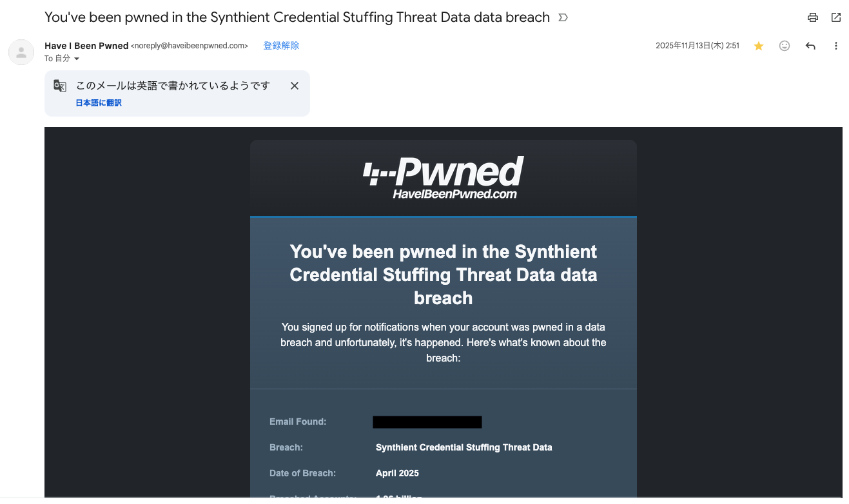This screenshot has height=504, width=849.
Task: Print this email with the printer icon
Action: (x=813, y=18)
